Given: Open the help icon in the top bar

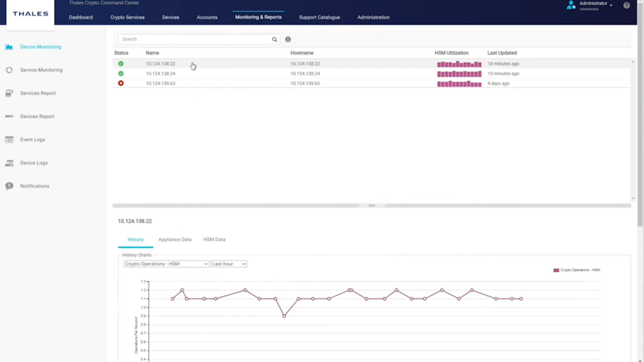Looking at the screenshot, I should tap(625, 6).
